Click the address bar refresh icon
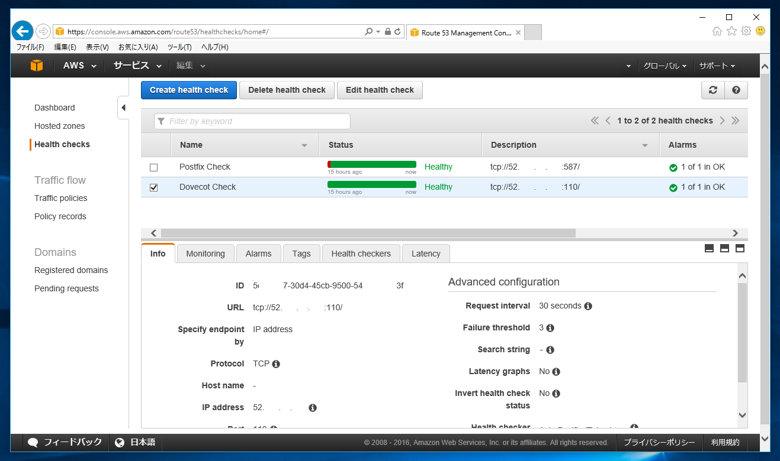 397,31
